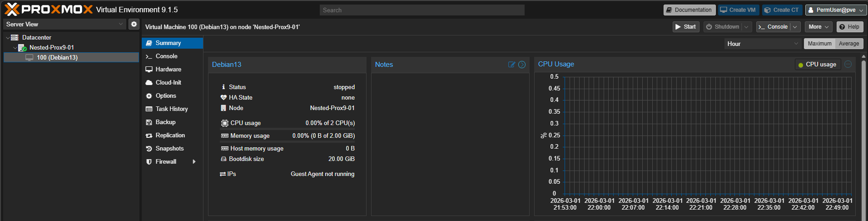Open the Documentation button
Screen dimensions: 868x221
point(689,10)
